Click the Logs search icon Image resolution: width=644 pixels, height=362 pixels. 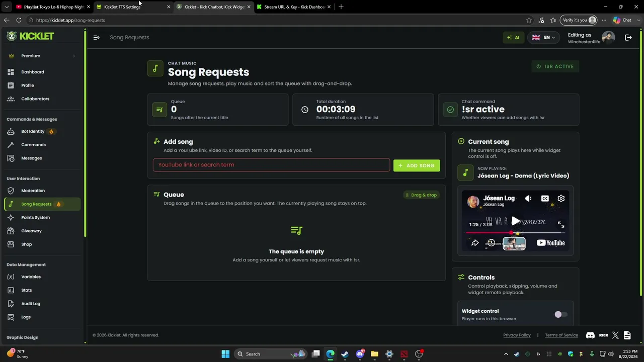[11, 317]
